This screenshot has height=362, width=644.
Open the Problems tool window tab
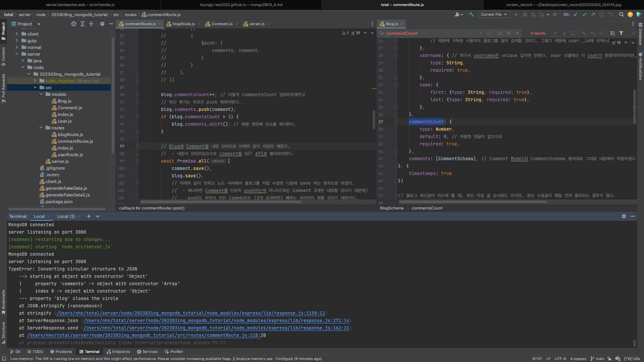[x=61, y=352]
